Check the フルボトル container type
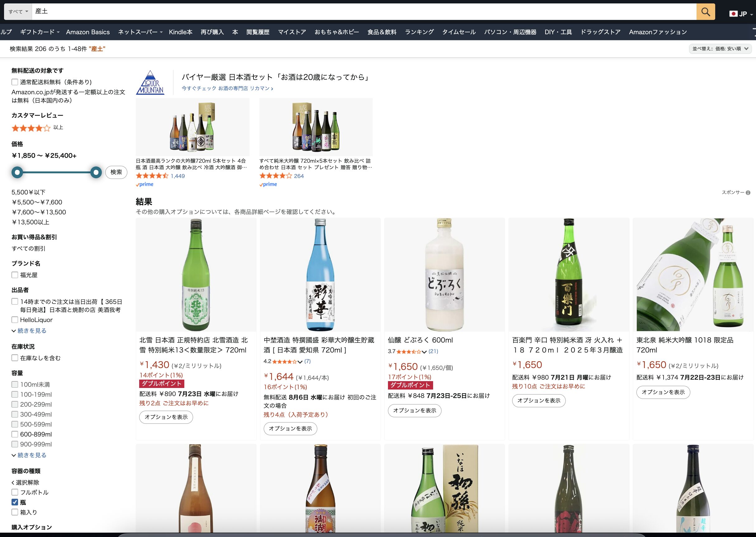This screenshot has height=537, width=756. [x=15, y=493]
